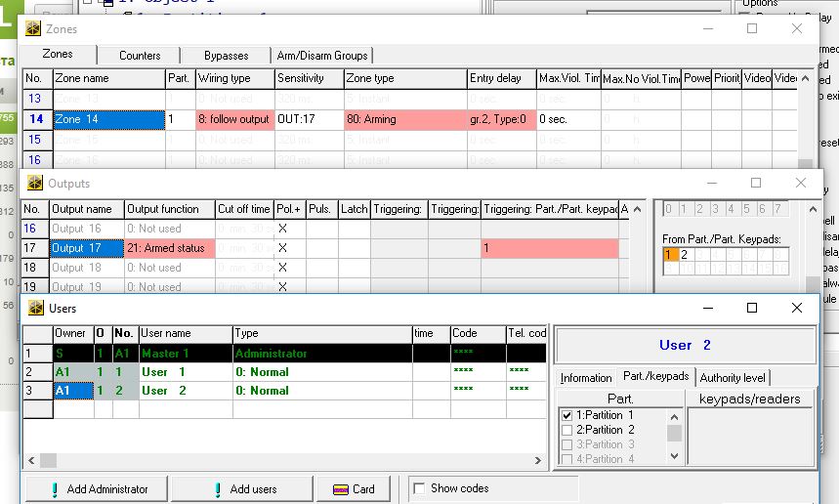The height and width of the screenshot is (504, 839).
Task: Click the Zones window title icon
Action: click(33, 28)
